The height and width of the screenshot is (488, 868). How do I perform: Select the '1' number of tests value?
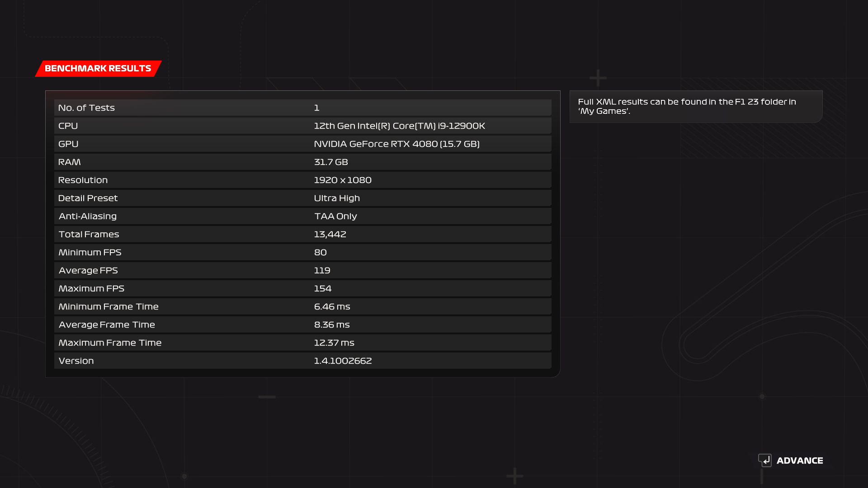[x=316, y=108]
